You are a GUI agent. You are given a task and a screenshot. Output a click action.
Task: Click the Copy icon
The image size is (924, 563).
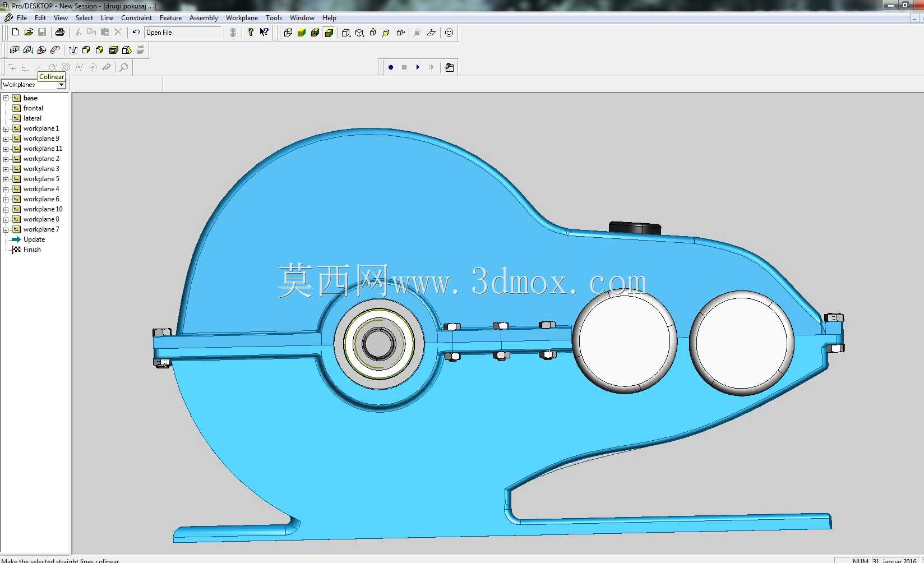point(91,33)
